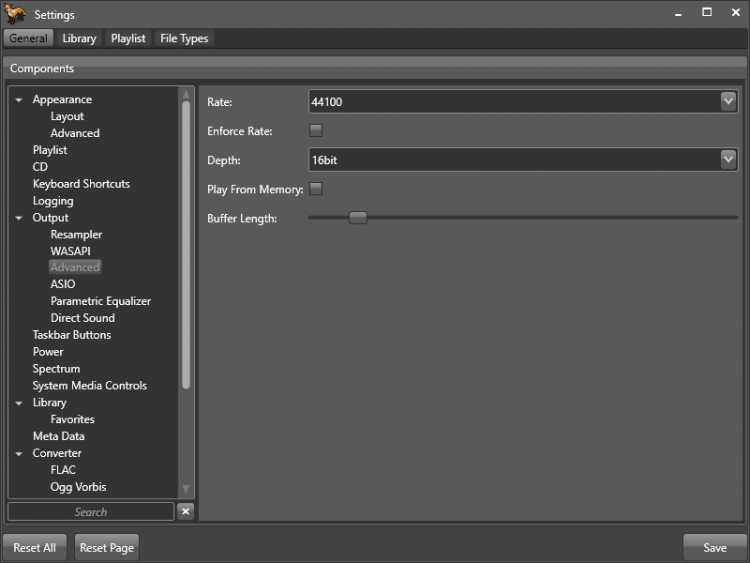Viewport: 750px width, 563px height.
Task: Click the Buffer Length slider thumb
Action: coord(358,218)
